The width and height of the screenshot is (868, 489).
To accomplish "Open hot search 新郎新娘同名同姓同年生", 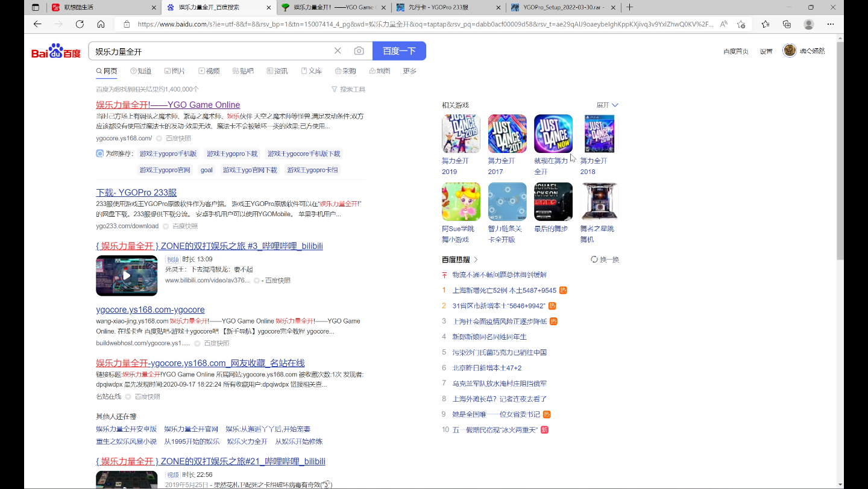I will click(x=489, y=337).
